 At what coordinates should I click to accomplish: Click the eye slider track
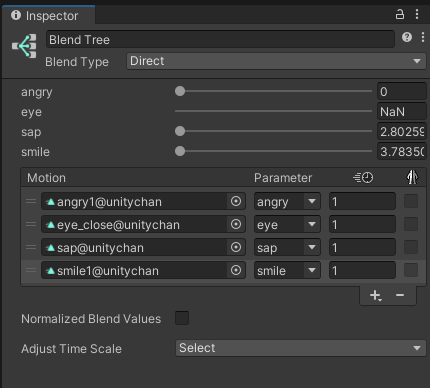[x=273, y=111]
